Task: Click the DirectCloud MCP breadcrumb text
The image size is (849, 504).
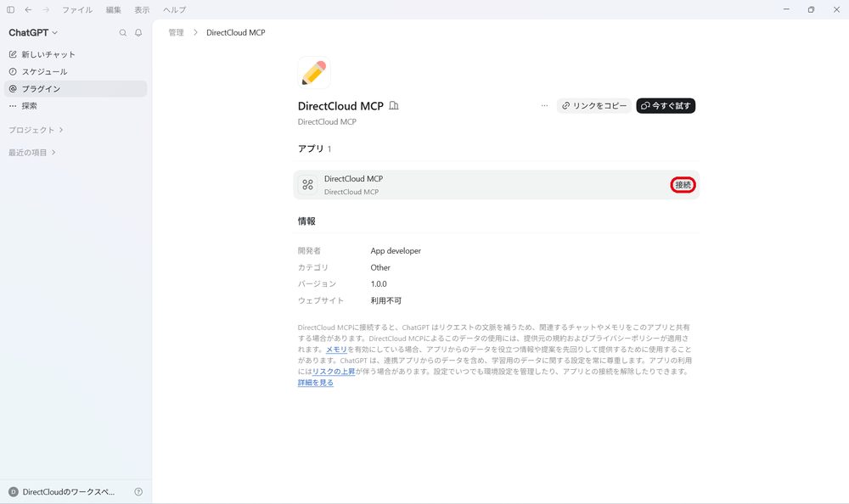Action: [x=235, y=32]
